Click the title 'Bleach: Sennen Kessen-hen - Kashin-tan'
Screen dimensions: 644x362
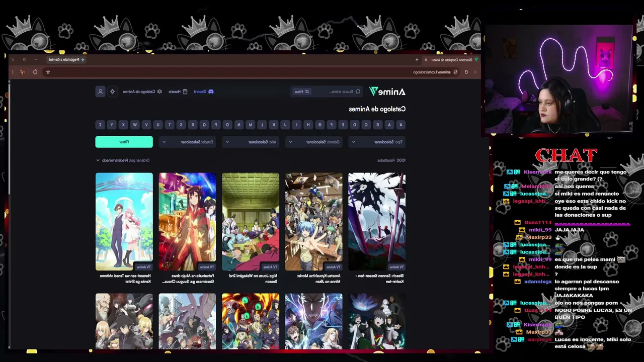click(x=380, y=279)
